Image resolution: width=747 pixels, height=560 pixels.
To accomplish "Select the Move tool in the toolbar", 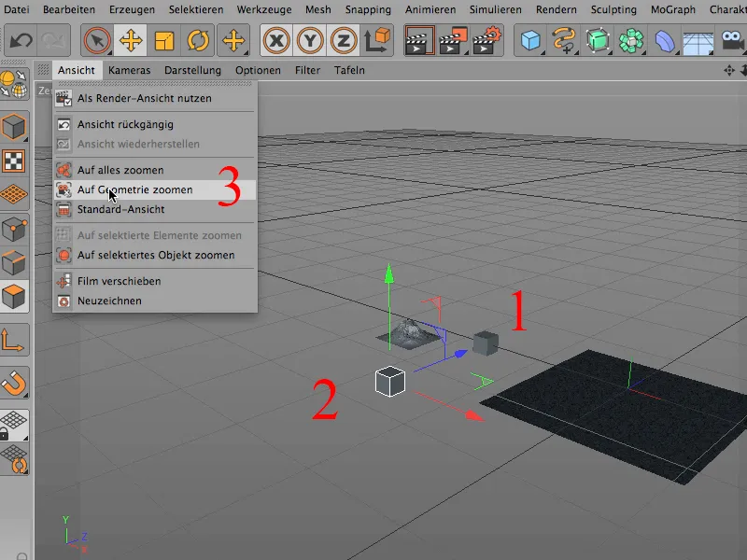I will [132, 37].
